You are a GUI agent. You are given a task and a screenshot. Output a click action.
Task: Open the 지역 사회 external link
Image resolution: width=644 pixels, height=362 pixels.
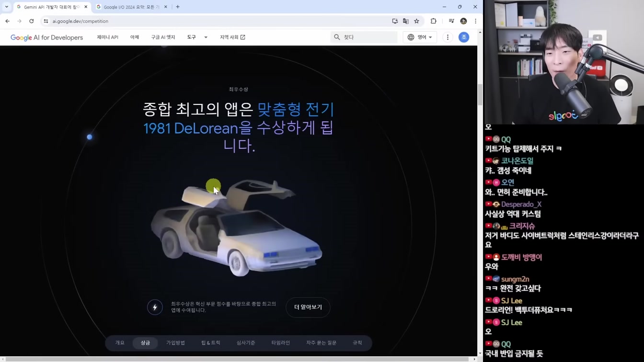pos(232,37)
